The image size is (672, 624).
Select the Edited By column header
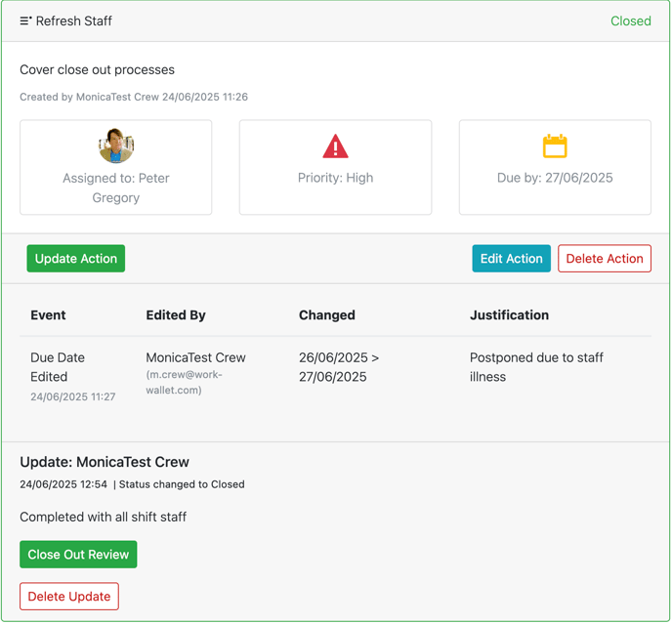[x=176, y=315]
